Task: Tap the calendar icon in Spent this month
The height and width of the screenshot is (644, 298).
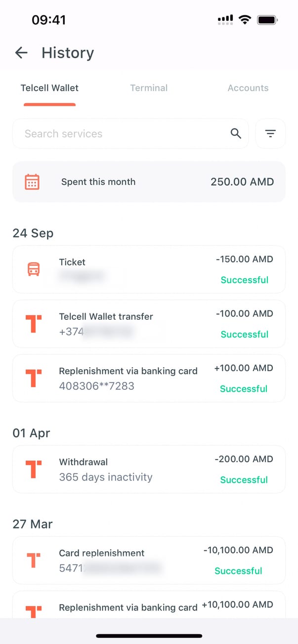Action: [32, 182]
